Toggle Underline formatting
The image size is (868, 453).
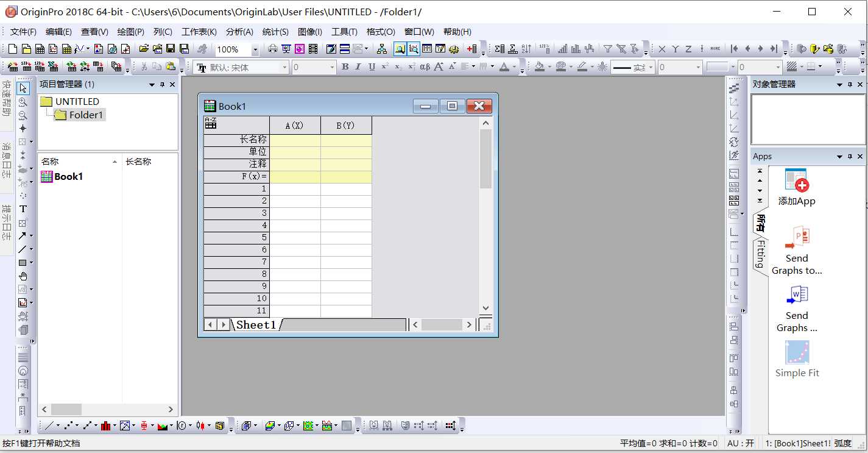[372, 66]
